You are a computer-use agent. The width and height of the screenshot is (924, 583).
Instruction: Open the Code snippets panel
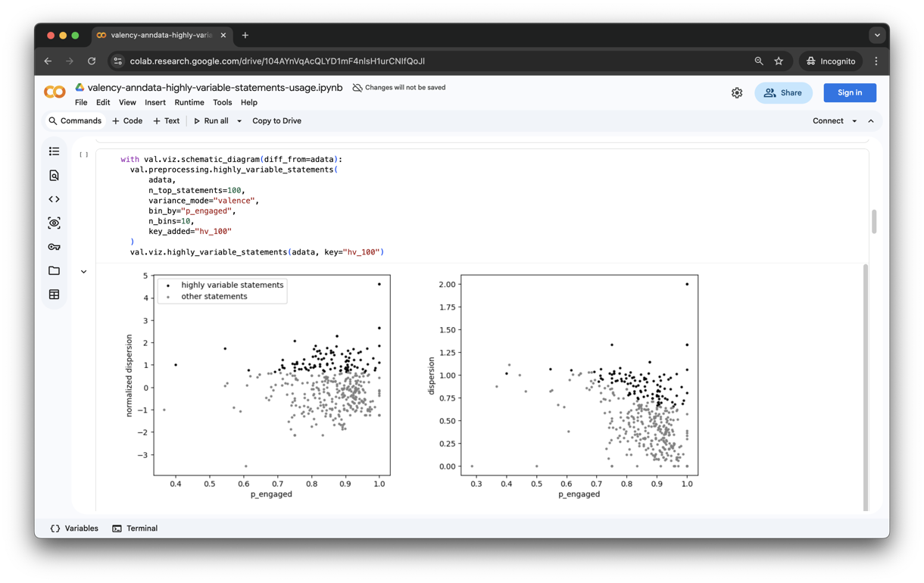pyautogui.click(x=54, y=199)
